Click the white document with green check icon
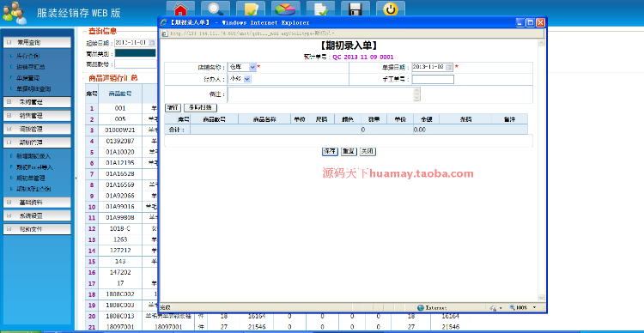 point(320,9)
